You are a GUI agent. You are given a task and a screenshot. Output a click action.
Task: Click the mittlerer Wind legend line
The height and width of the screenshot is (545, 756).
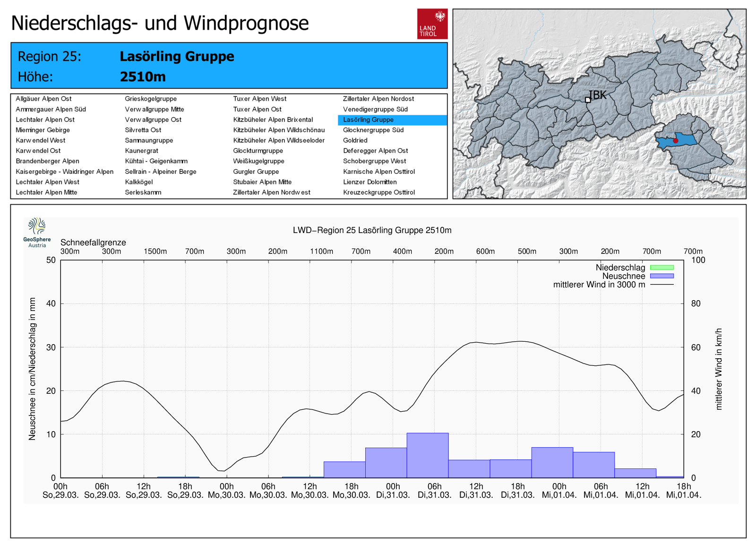661,285
